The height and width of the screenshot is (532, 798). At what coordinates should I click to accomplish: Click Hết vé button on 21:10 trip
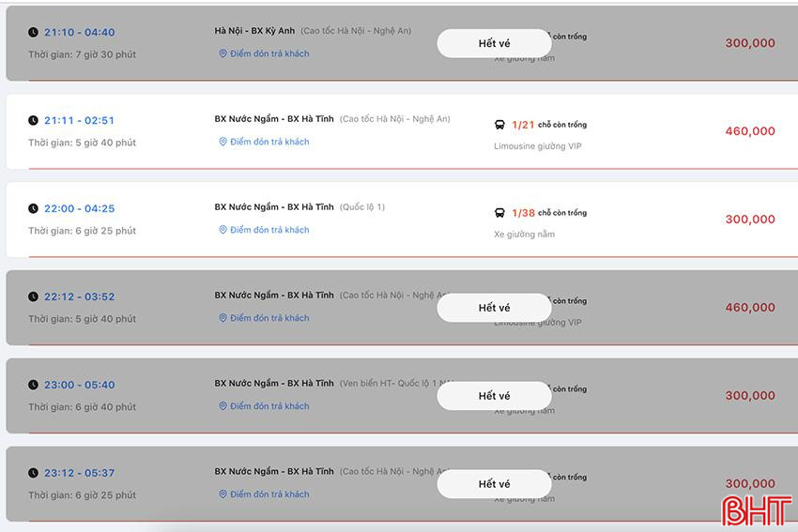click(x=494, y=43)
